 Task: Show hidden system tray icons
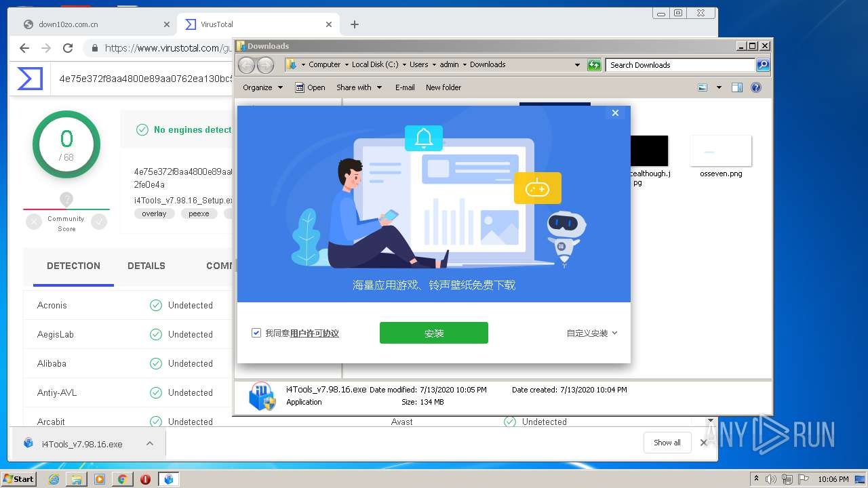756,479
